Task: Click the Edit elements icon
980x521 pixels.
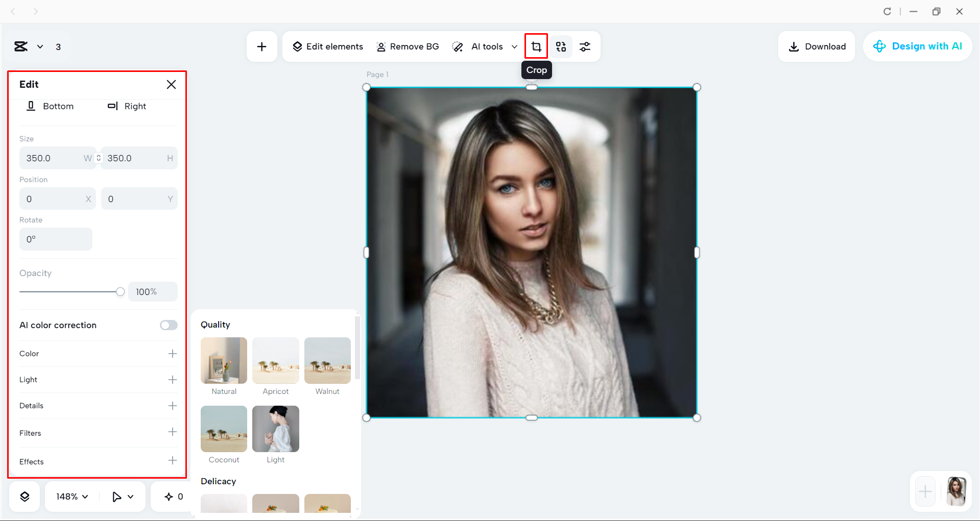Action: tap(327, 46)
